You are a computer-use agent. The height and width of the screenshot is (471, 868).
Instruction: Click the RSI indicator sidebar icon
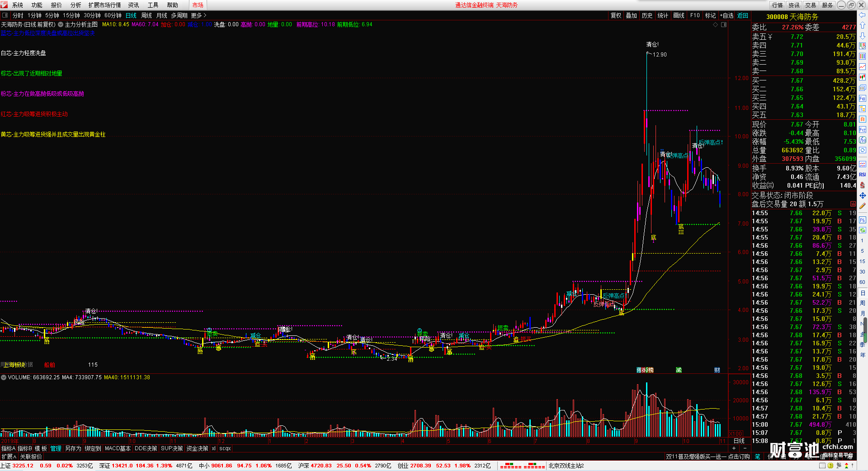tap(863, 174)
